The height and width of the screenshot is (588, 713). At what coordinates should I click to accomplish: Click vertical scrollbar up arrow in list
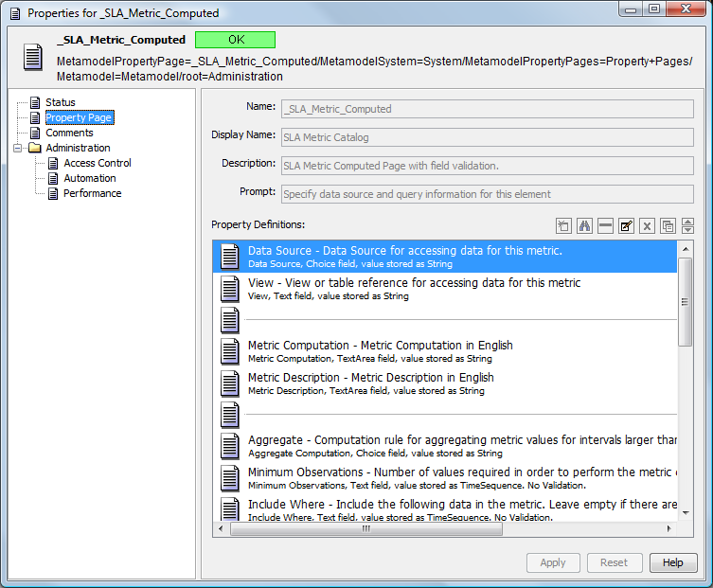click(x=686, y=249)
